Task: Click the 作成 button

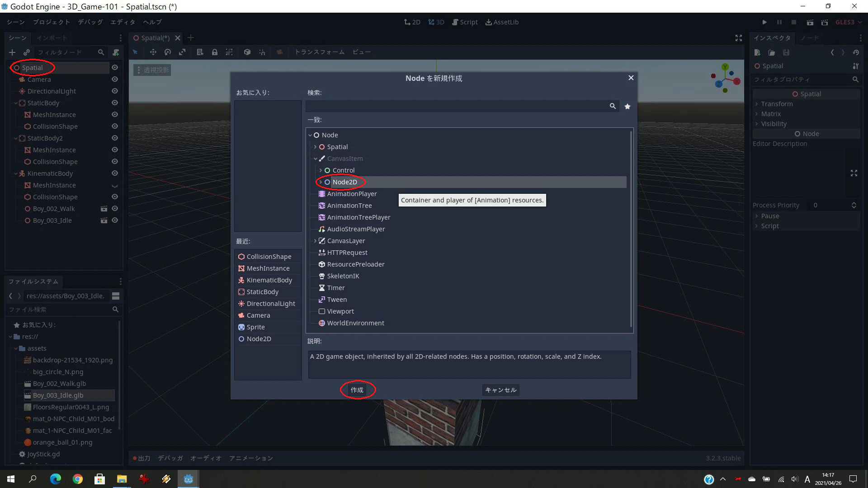Action: (357, 390)
